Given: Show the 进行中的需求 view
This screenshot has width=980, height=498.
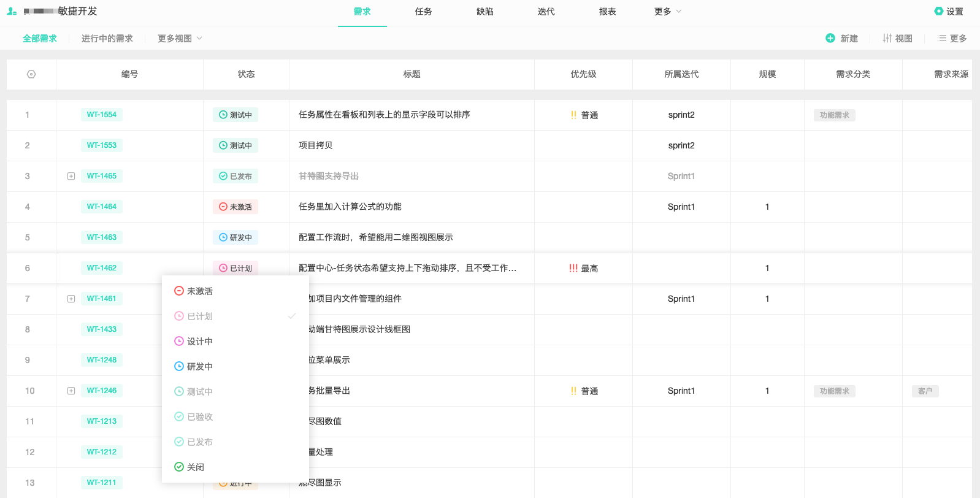Looking at the screenshot, I should [x=107, y=38].
